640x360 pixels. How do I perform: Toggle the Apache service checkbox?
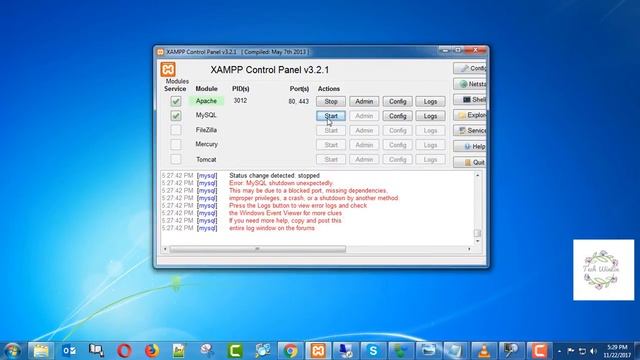point(176,101)
